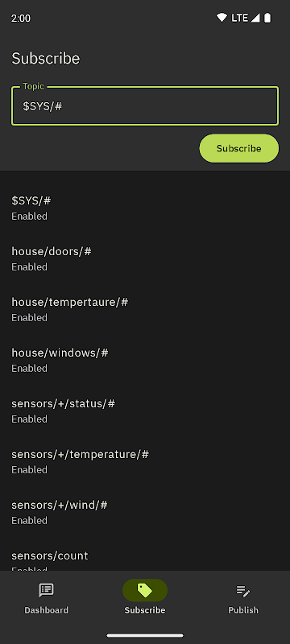290x644 pixels.
Task: Focus the Topic input field
Action: (x=145, y=106)
